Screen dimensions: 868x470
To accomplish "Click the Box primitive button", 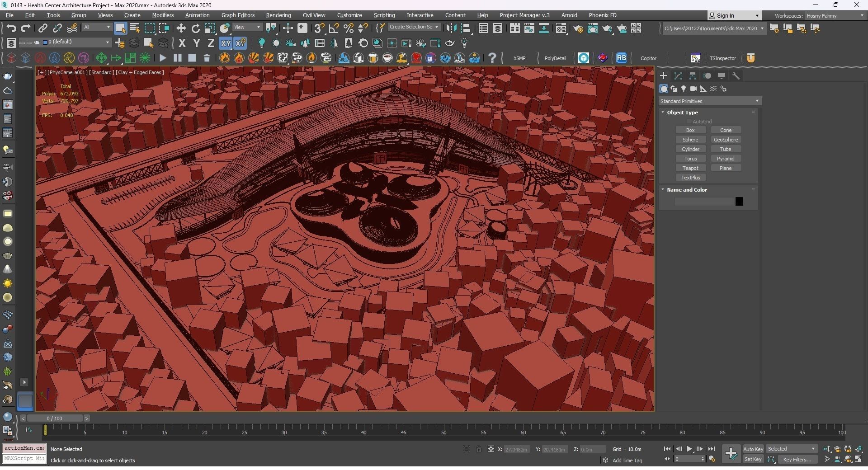I will (x=690, y=130).
